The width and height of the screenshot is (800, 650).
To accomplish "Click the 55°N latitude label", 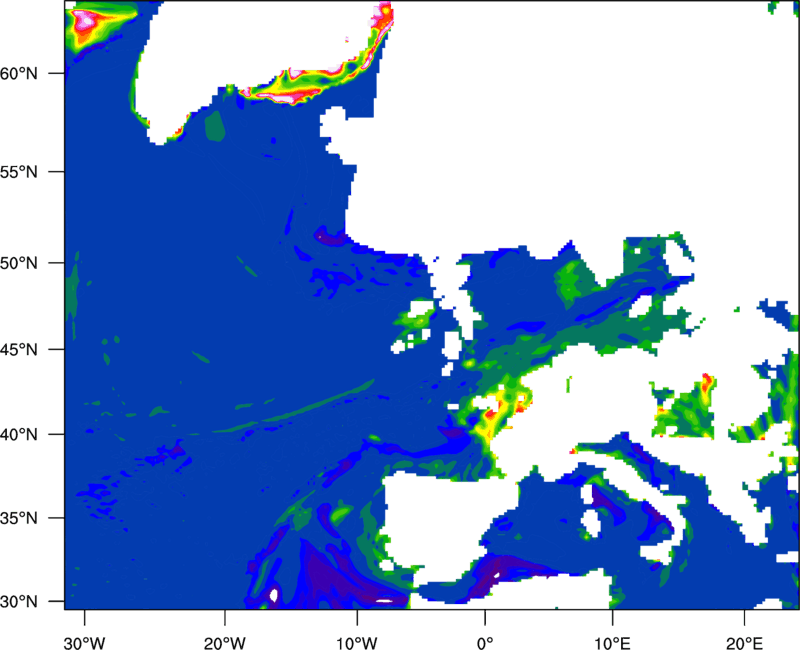I will [19, 172].
